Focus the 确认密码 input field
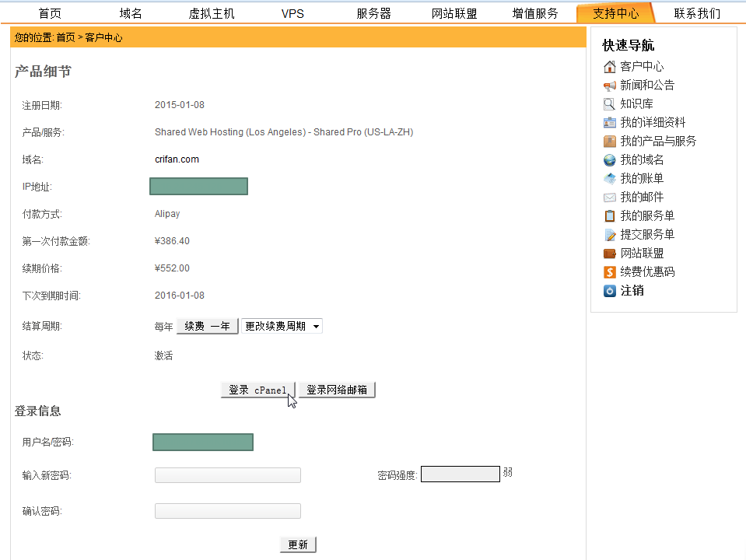This screenshot has height=560, width=746. click(x=227, y=511)
